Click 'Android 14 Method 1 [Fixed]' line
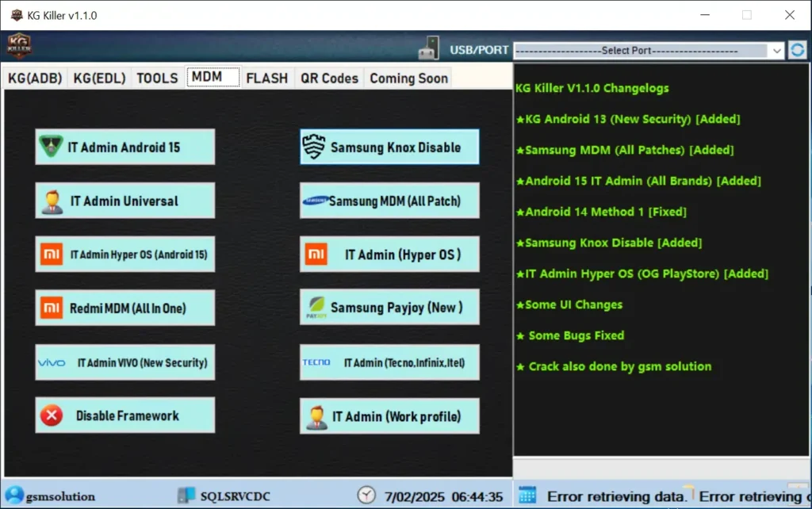The image size is (812, 509). [x=601, y=212]
